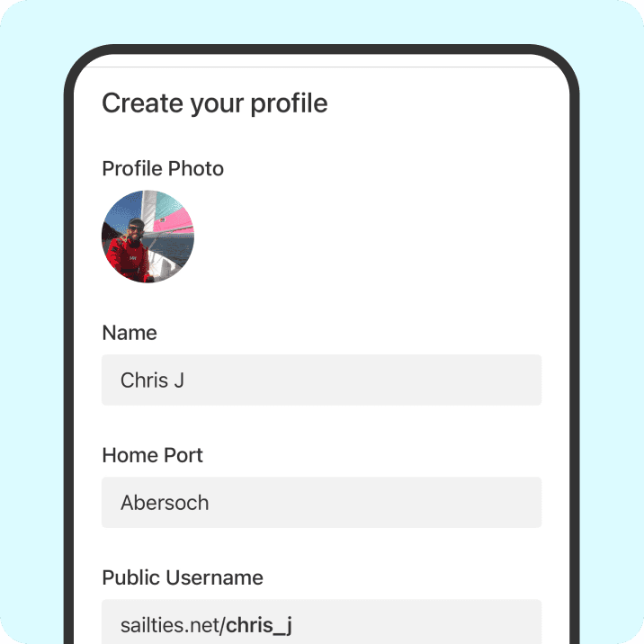Click the circular profile photo
This screenshot has width=644, height=644.
pyautogui.click(x=148, y=237)
